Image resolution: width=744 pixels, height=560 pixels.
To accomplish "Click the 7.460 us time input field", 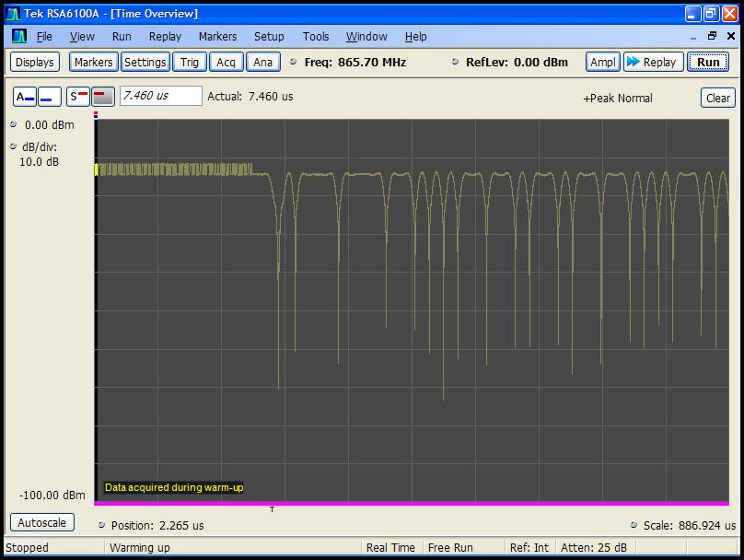I will tap(161, 96).
